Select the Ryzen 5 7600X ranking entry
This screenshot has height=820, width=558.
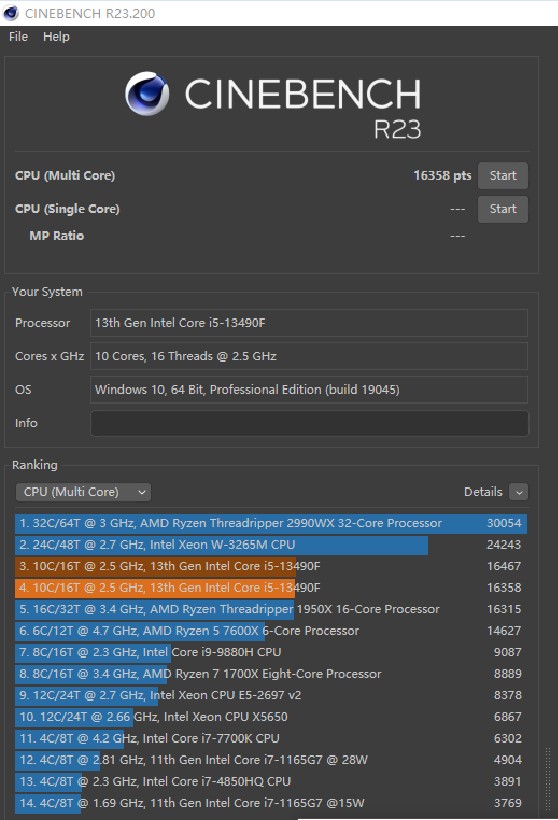tap(271, 631)
